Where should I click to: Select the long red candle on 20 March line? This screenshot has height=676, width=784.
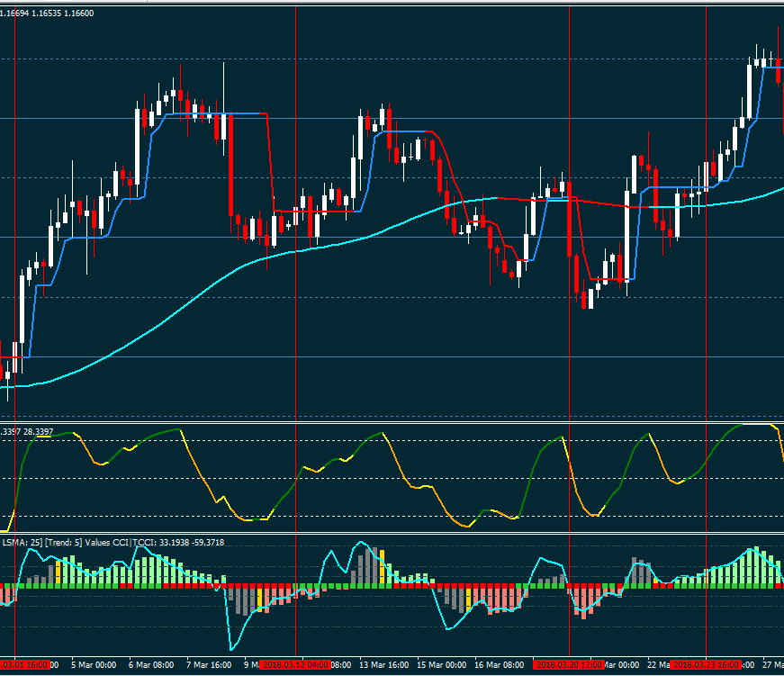pos(569,219)
